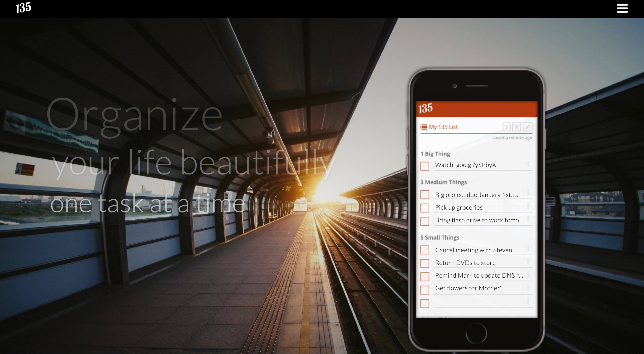The height and width of the screenshot is (354, 644).
Task: Click the reorder handle icon beside Big project
Action: pyautogui.click(x=529, y=194)
